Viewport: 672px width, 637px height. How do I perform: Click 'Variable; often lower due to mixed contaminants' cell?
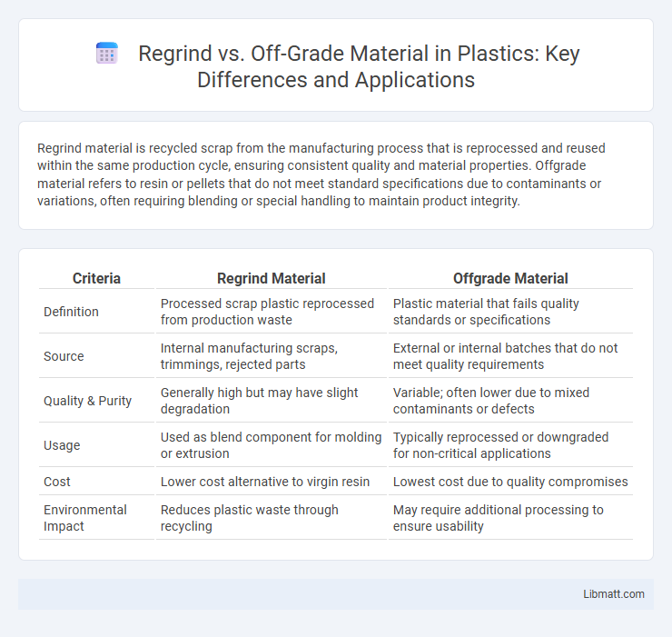[491, 401]
